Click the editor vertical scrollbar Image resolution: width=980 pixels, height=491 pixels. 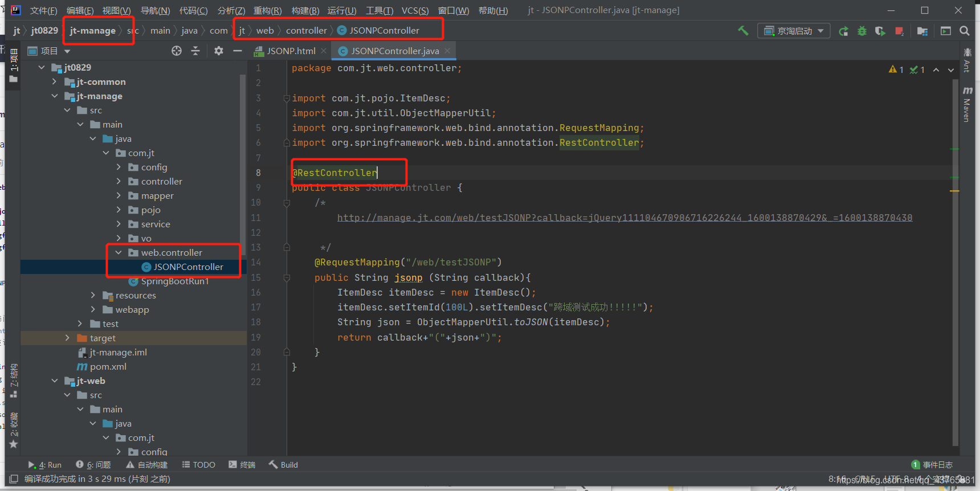point(955,262)
